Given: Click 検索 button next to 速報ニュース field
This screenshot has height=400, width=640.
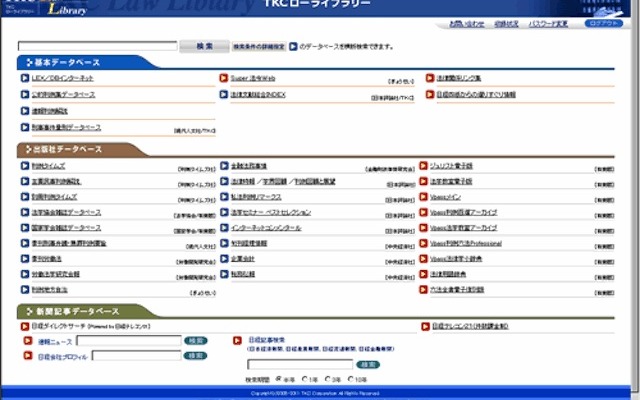Looking at the screenshot, I should 196,340.
